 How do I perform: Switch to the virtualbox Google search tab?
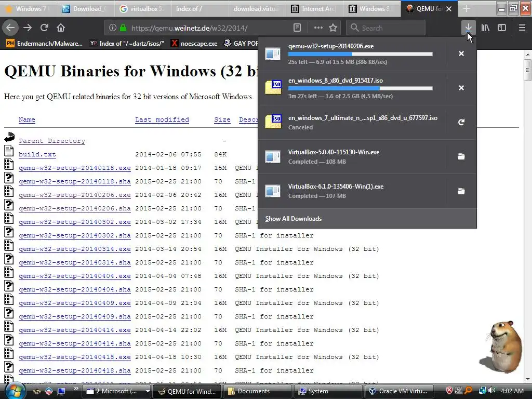point(142,9)
